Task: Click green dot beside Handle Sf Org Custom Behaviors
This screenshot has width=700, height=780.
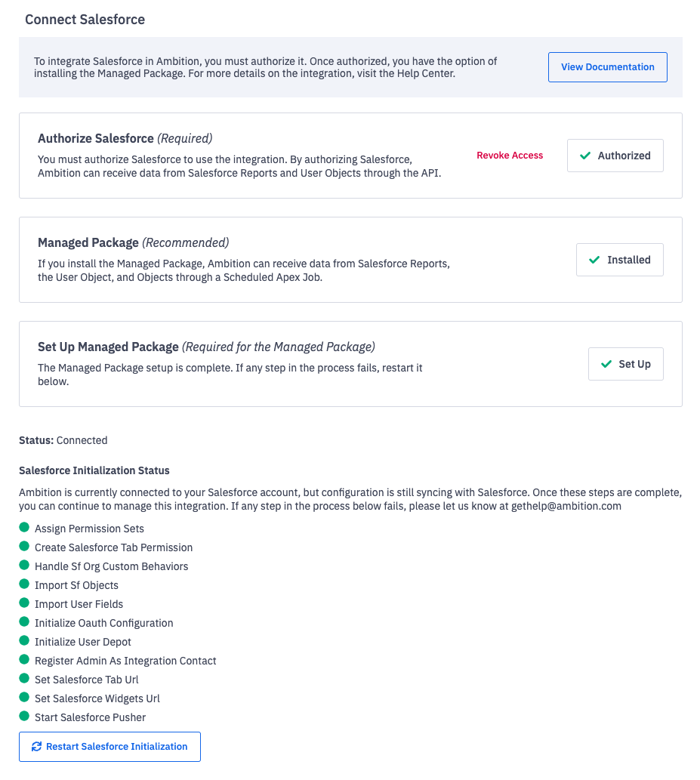Action: pyautogui.click(x=24, y=566)
